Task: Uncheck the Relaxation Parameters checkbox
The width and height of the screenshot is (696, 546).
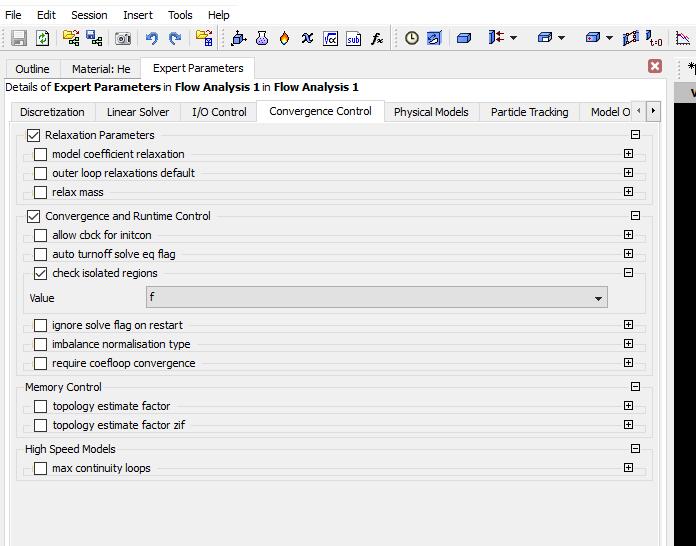Action: click(x=33, y=135)
